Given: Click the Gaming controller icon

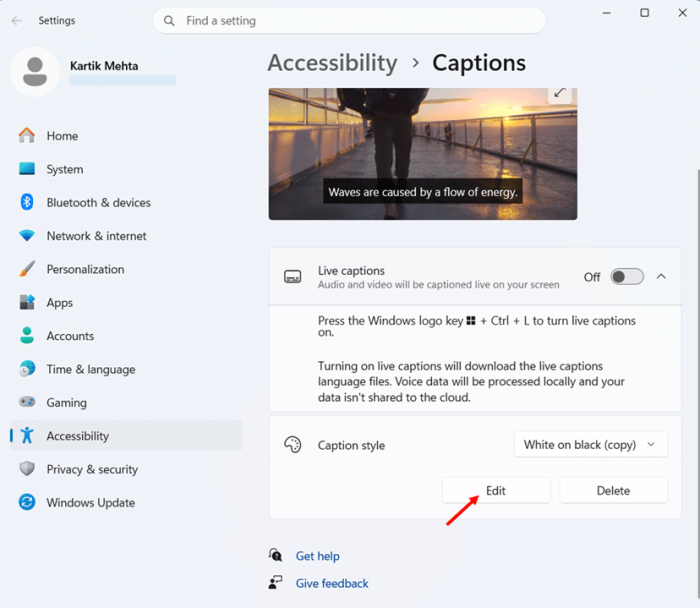Looking at the screenshot, I should click(27, 402).
